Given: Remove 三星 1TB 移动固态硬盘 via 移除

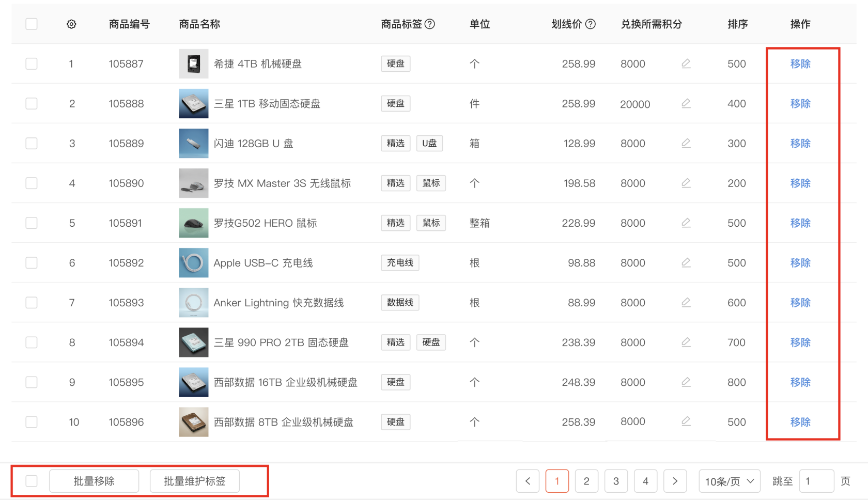Looking at the screenshot, I should click(x=800, y=103).
